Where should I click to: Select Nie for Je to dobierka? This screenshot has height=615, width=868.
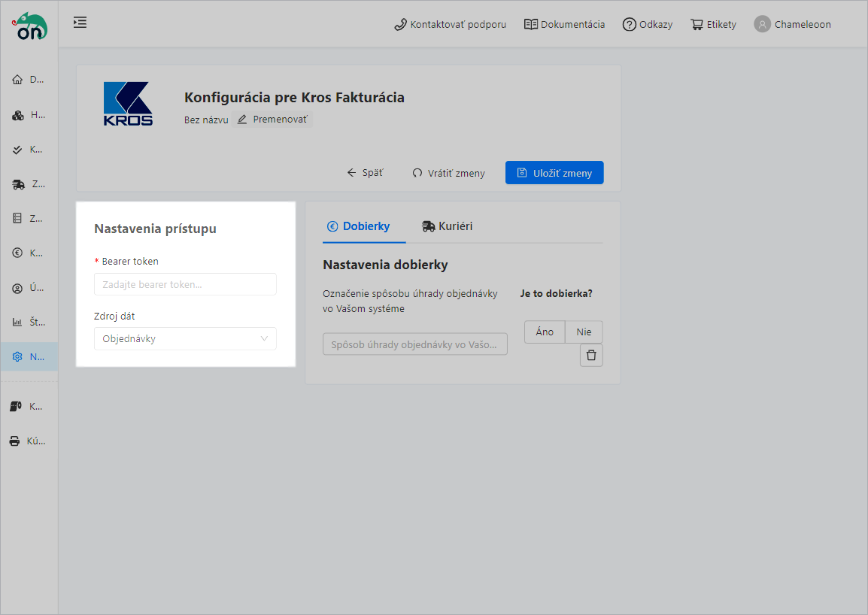(584, 332)
